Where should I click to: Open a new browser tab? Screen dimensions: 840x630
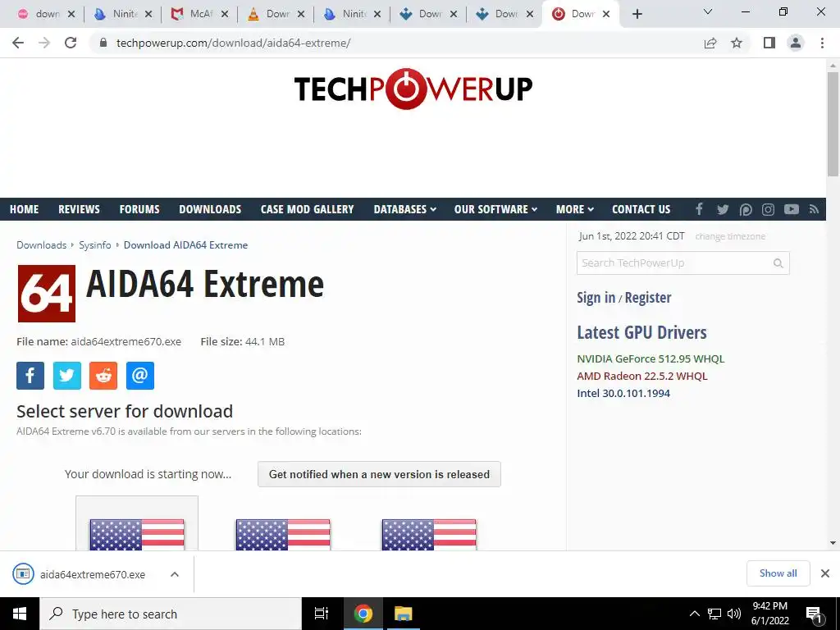(x=637, y=14)
